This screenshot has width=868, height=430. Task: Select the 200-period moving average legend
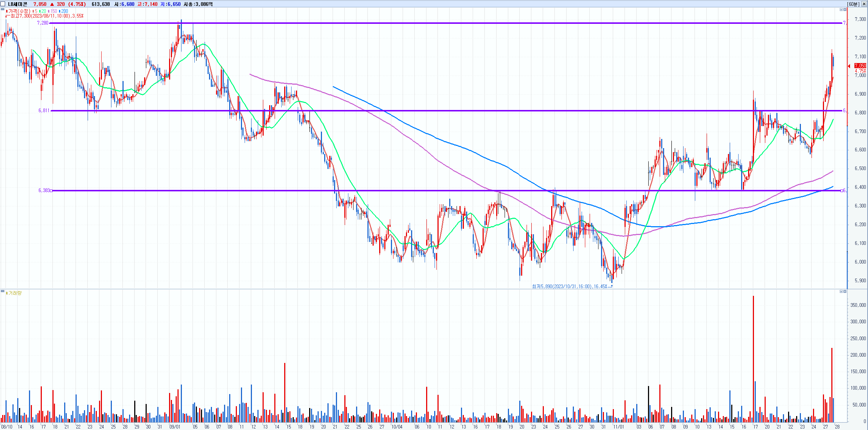(64, 11)
